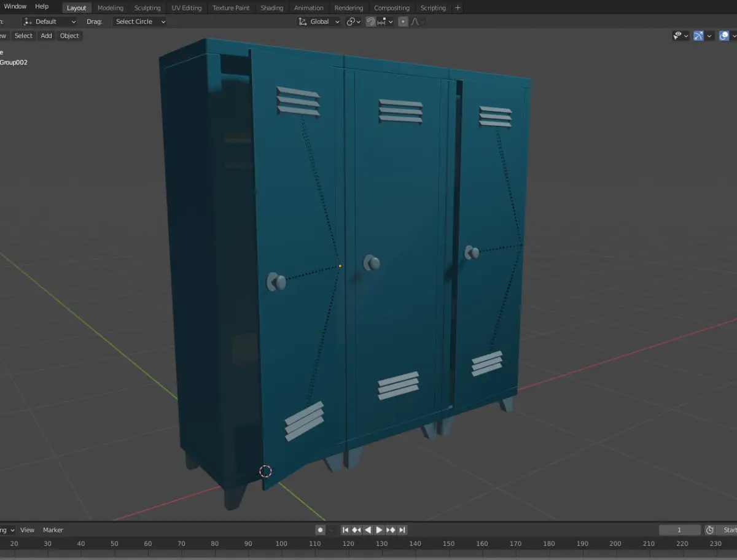
Task: Switch to the Modeling workspace tab
Action: (x=111, y=8)
